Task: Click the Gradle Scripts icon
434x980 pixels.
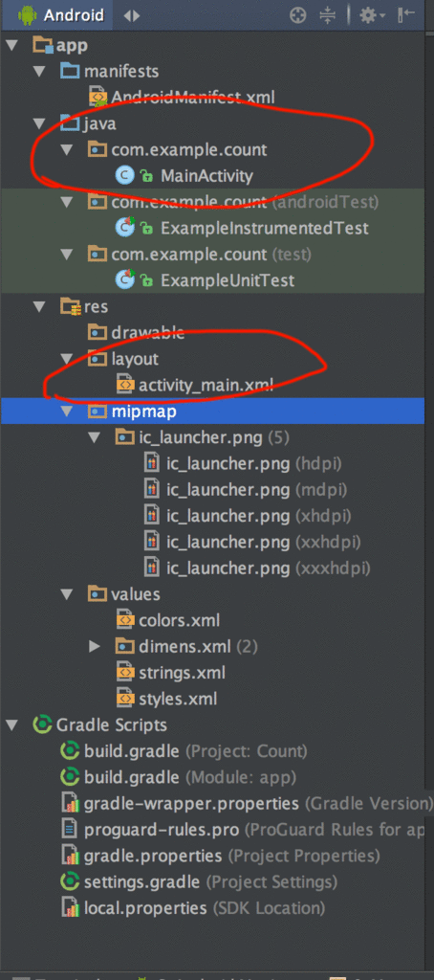Action: (x=42, y=725)
